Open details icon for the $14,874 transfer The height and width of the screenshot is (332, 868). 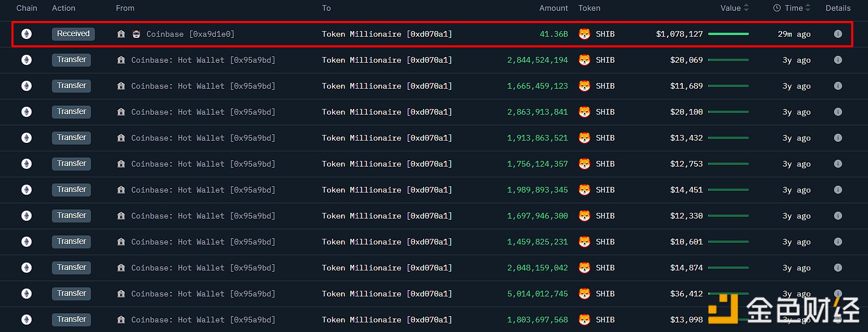(838, 268)
